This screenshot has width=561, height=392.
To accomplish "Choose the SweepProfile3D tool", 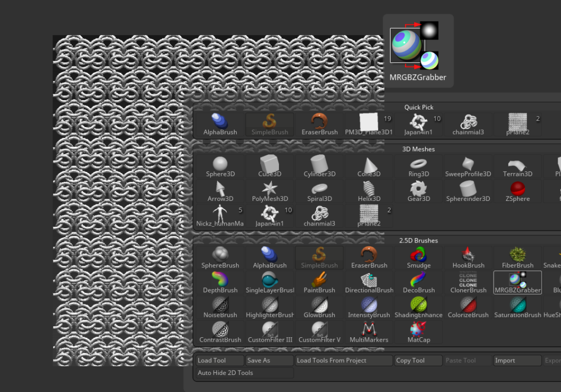I will (x=468, y=166).
